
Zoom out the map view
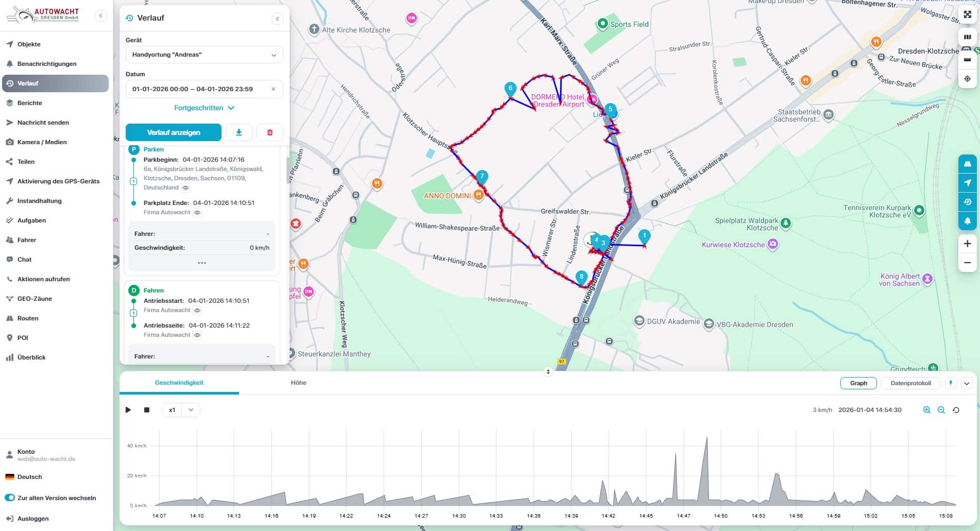pyautogui.click(x=967, y=263)
